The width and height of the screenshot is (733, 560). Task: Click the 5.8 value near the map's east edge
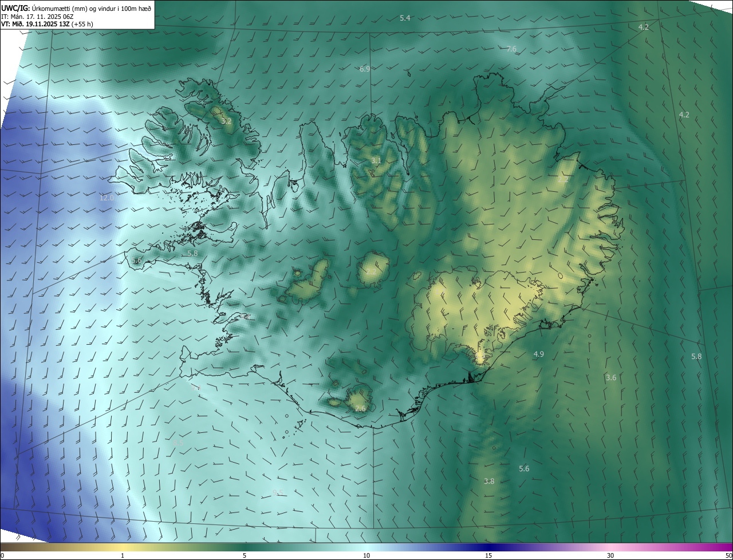[x=696, y=357]
